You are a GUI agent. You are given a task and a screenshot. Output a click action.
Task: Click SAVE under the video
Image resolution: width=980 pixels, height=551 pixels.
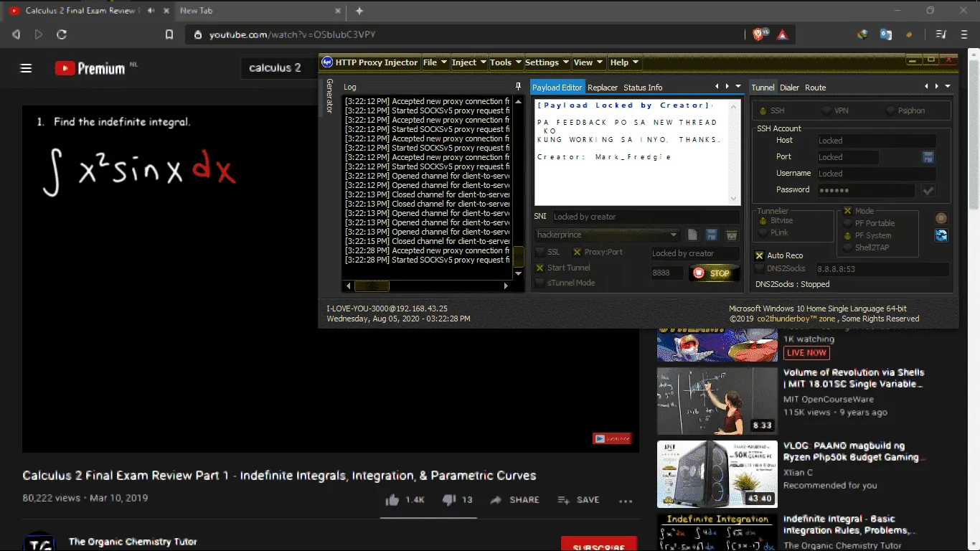click(578, 500)
